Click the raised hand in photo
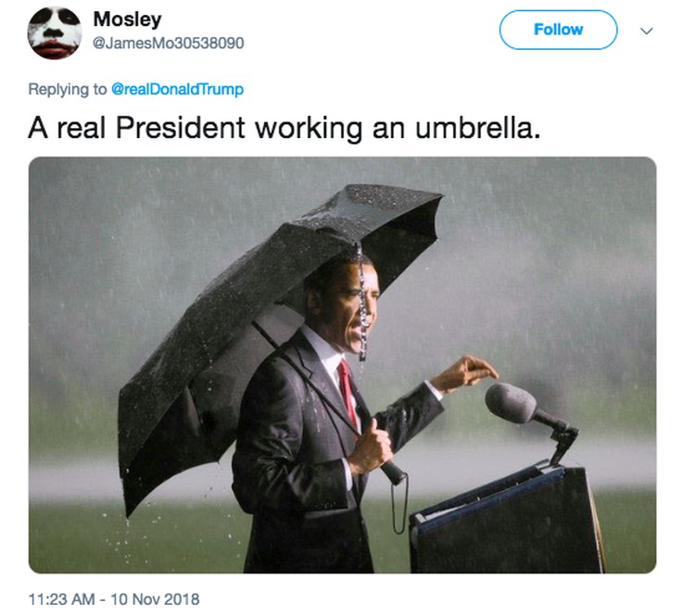The width and height of the screenshot is (695, 616). [465, 371]
